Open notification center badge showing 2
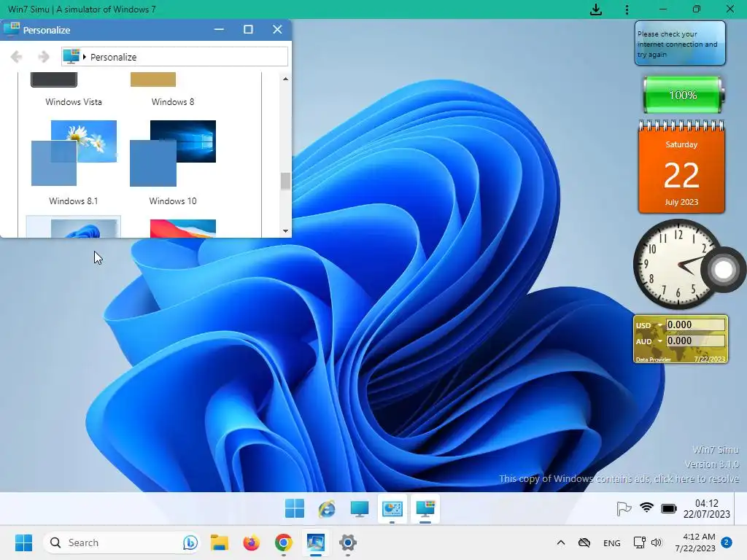Screen dimensions: 747x560 click(x=727, y=542)
